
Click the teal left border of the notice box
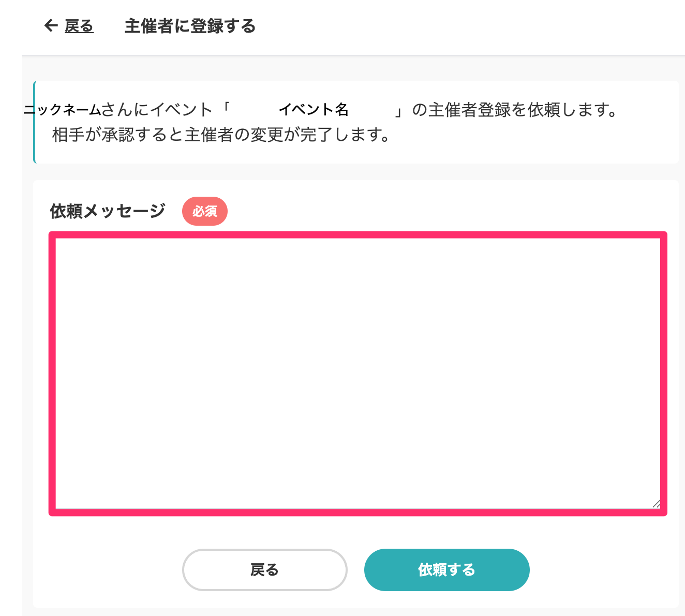35,122
